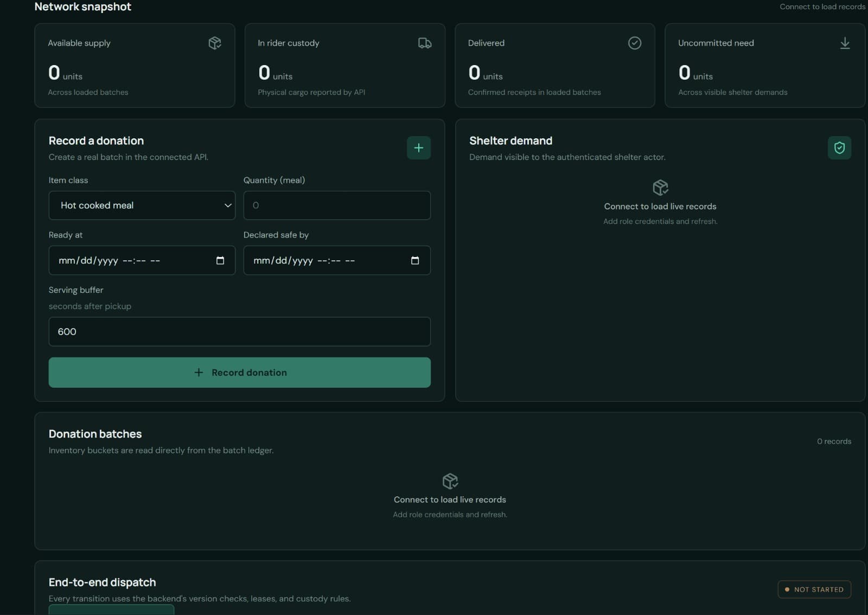Click the Declared safe by date-time field
The height and width of the screenshot is (615, 868).
coord(337,260)
